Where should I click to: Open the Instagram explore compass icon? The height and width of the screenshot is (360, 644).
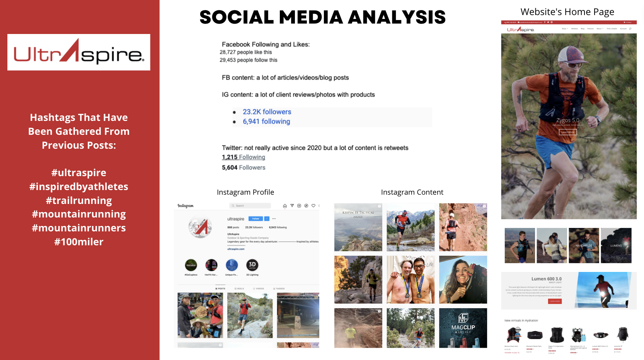click(x=306, y=206)
